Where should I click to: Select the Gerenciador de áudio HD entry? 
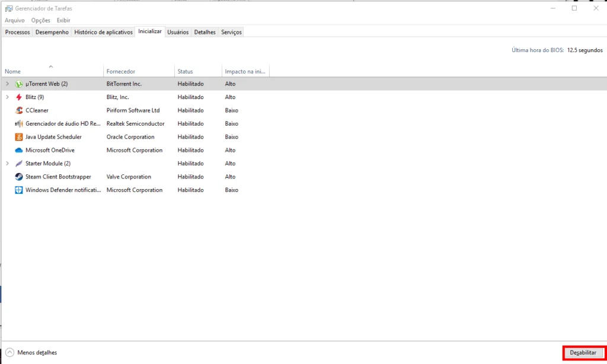click(x=63, y=123)
